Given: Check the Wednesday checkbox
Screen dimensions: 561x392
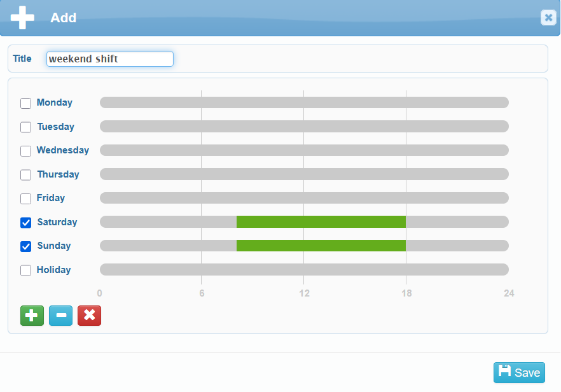Looking at the screenshot, I should coord(26,151).
